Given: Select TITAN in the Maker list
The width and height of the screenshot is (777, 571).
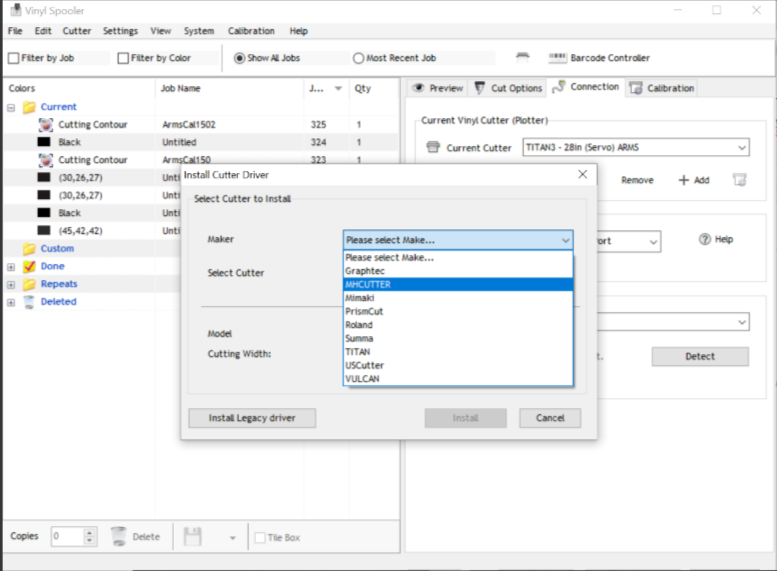Looking at the screenshot, I should 458,352.
